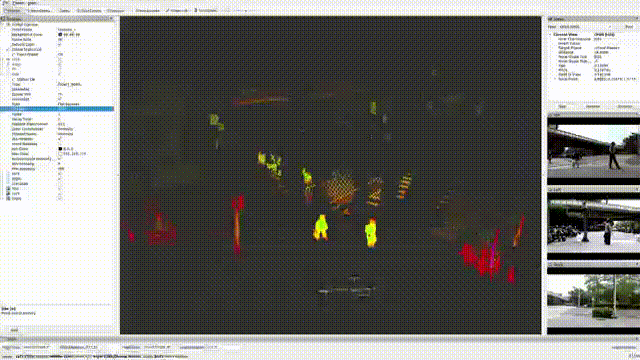Toggle the last display checkbox in Displays list
This screenshot has height=360, width=640.
click(60, 198)
